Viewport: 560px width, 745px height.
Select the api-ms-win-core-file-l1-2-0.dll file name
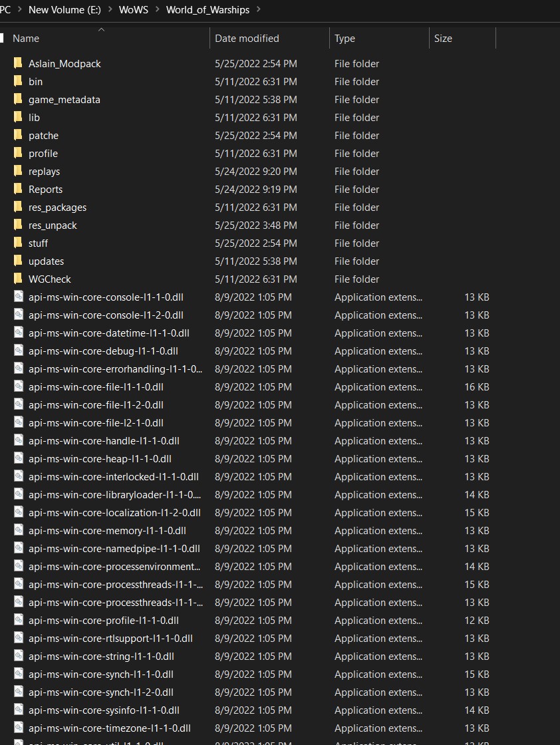(96, 405)
